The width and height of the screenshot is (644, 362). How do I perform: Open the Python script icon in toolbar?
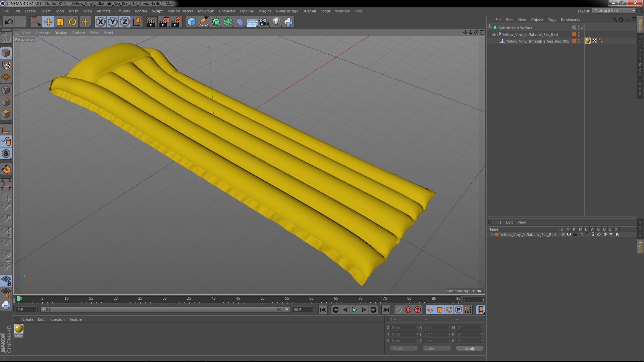coord(288,22)
